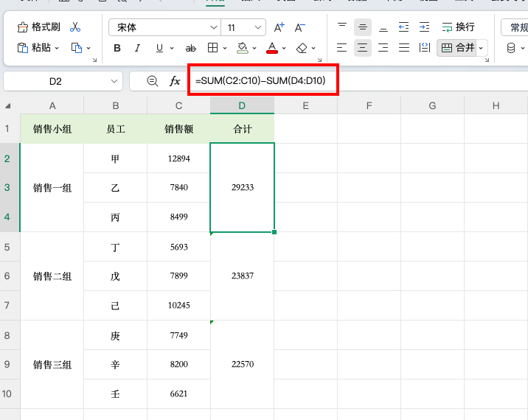The height and width of the screenshot is (420, 528).
Task: Click the merged cell showing 29233
Action: (243, 187)
